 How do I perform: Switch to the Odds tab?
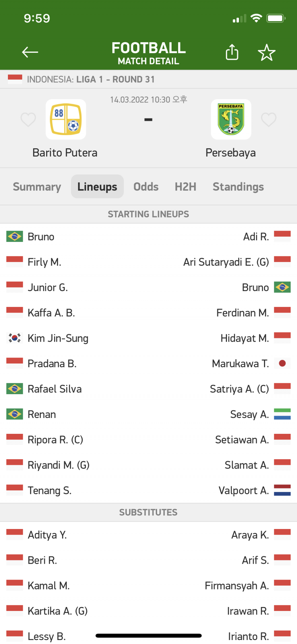146,187
